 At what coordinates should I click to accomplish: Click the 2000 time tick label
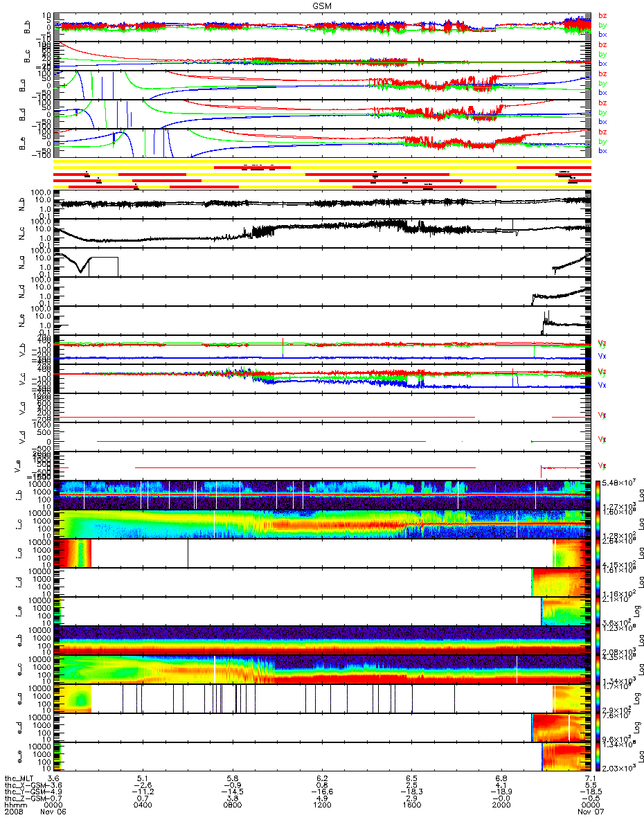click(501, 805)
